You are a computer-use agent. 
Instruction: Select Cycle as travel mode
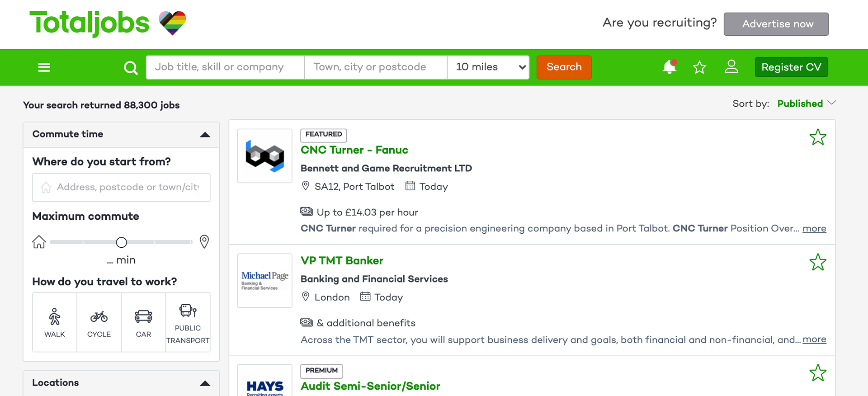99,322
